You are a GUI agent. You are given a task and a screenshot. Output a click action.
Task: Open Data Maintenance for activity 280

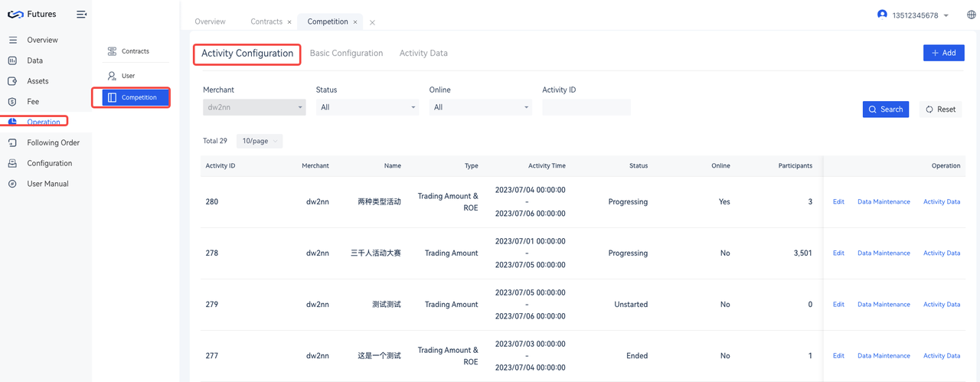click(884, 202)
